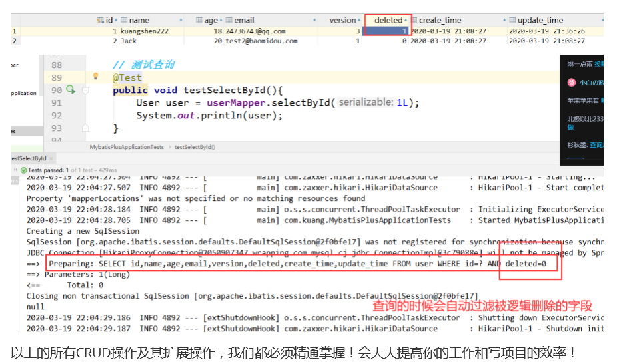
Task: Click the null output line in console
Action: (35, 307)
